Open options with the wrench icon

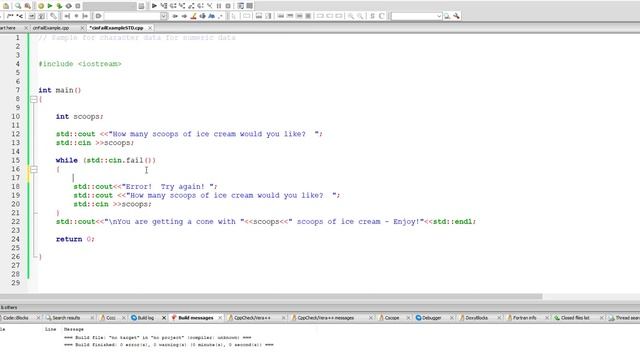tap(456, 16)
